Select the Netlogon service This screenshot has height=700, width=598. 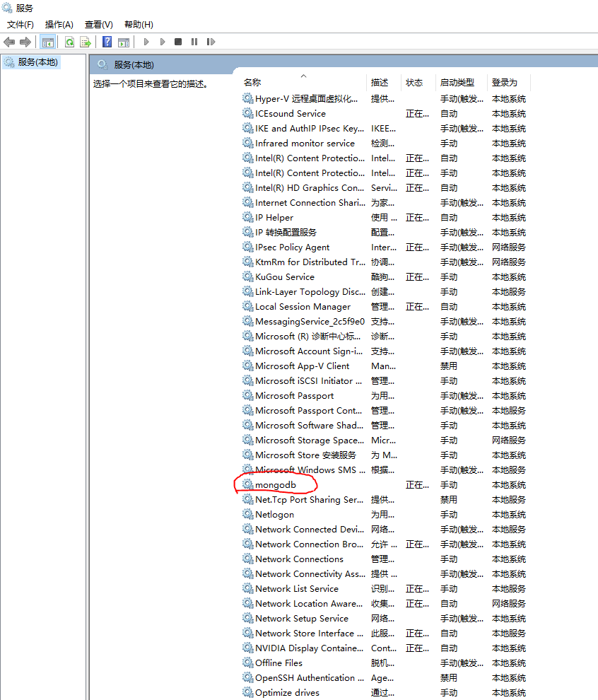point(384,515)
